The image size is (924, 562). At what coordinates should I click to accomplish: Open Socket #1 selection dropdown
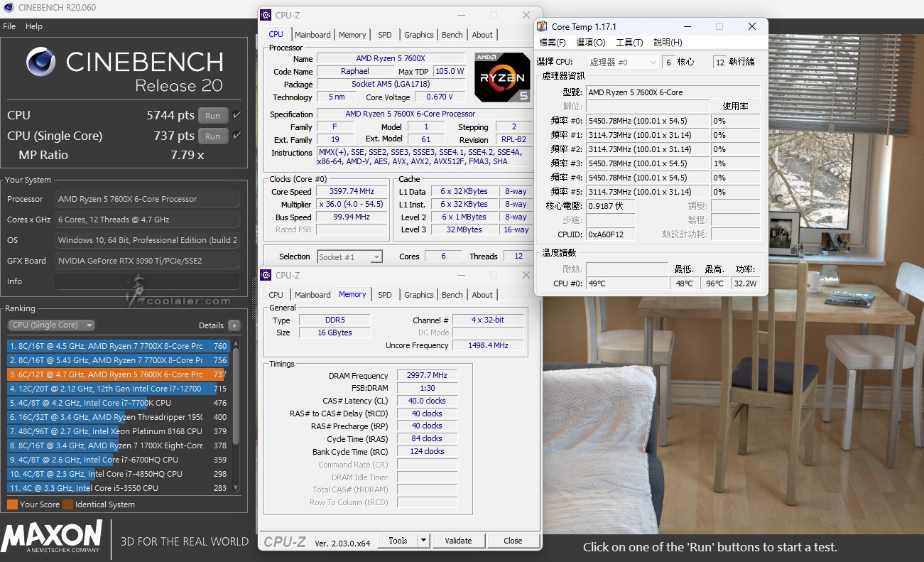349,256
